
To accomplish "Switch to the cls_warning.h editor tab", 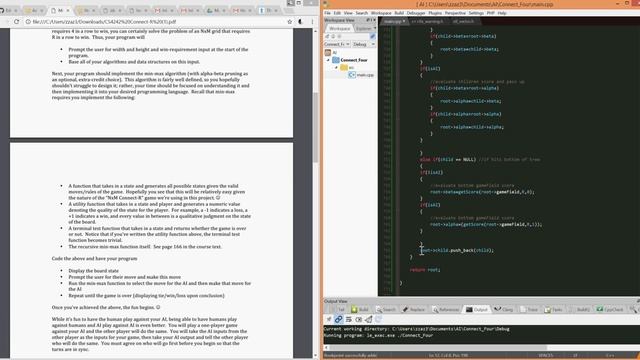I will click(427, 21).
